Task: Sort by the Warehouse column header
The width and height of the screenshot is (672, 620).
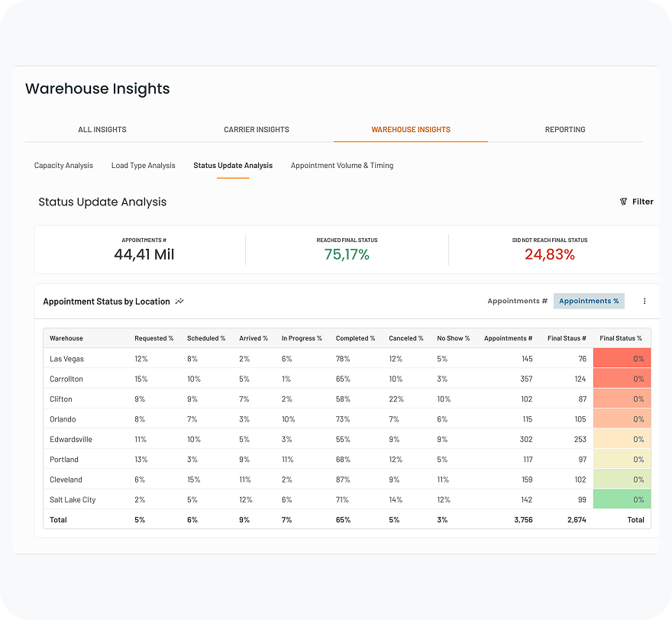Action: click(66, 338)
